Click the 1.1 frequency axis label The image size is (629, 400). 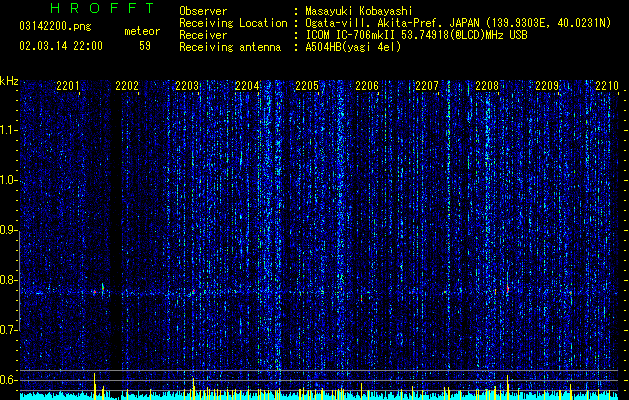tap(9, 130)
